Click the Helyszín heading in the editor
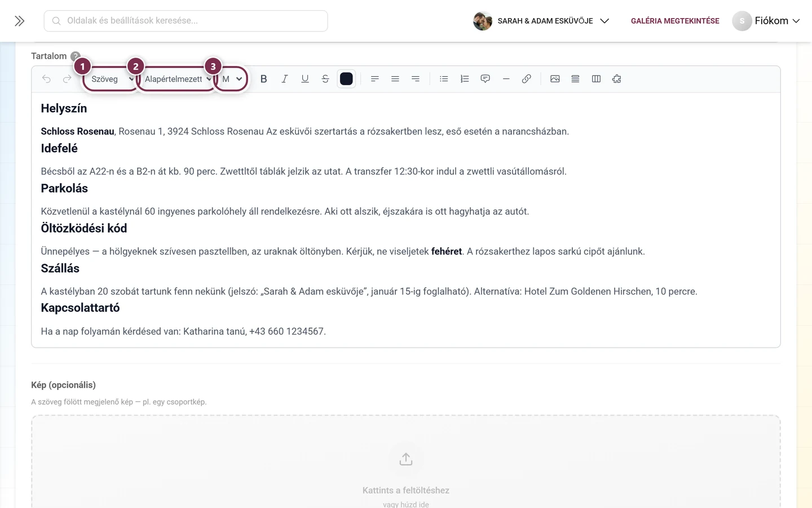This screenshot has width=812, height=508. pos(64,108)
